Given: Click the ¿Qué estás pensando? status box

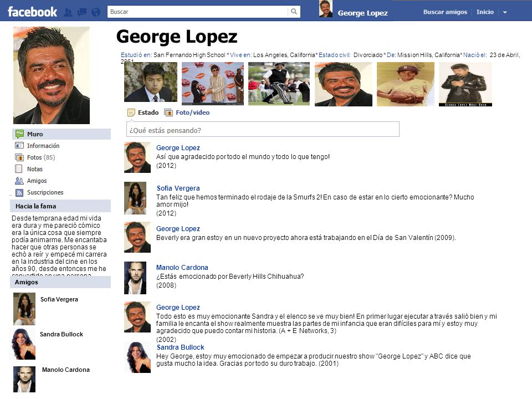Looking at the screenshot, I should coord(263,129).
